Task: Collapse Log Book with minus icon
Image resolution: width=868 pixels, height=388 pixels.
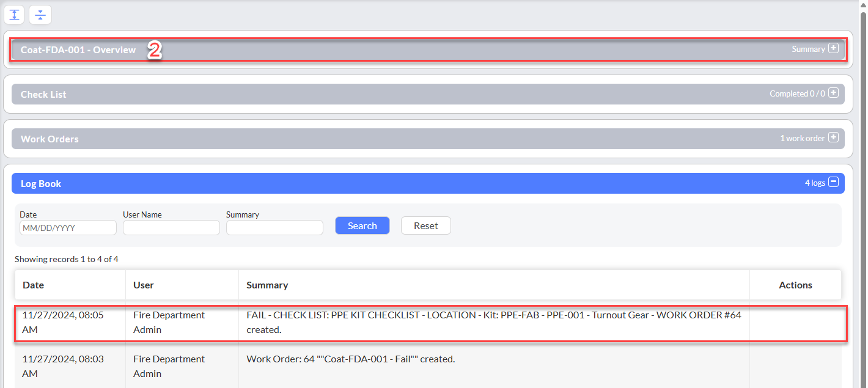Action: point(833,183)
